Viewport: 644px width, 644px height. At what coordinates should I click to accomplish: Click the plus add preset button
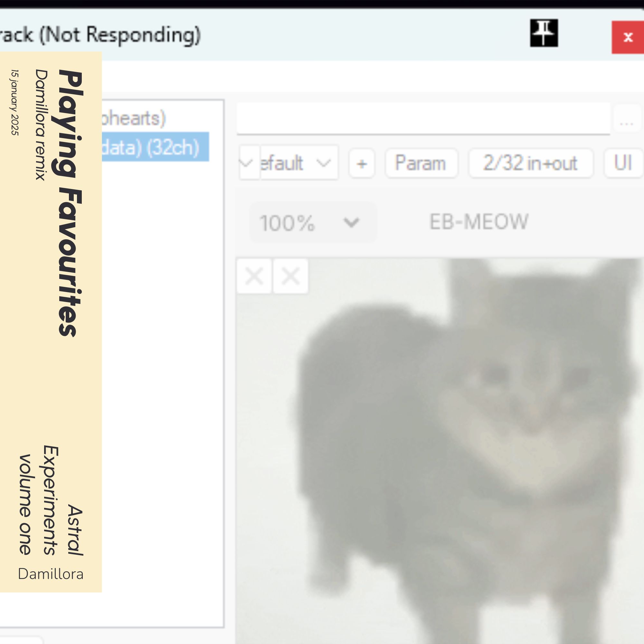pyautogui.click(x=362, y=163)
